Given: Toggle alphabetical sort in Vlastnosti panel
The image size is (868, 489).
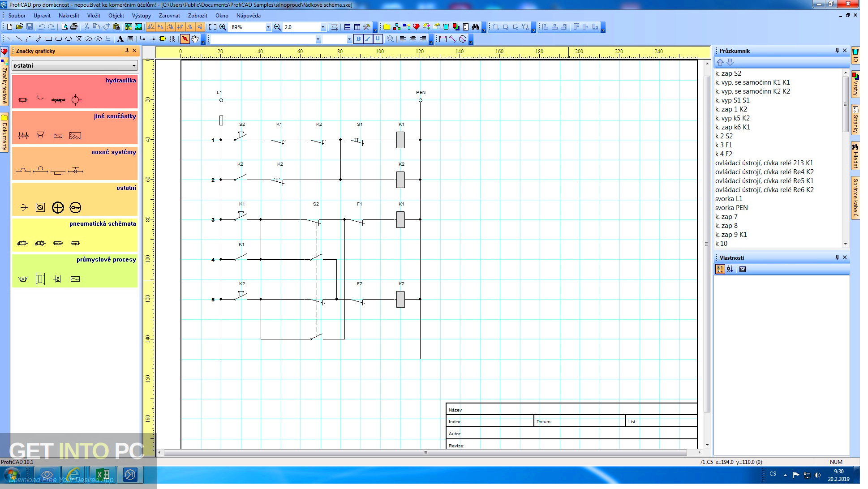Looking at the screenshot, I should click(x=730, y=269).
